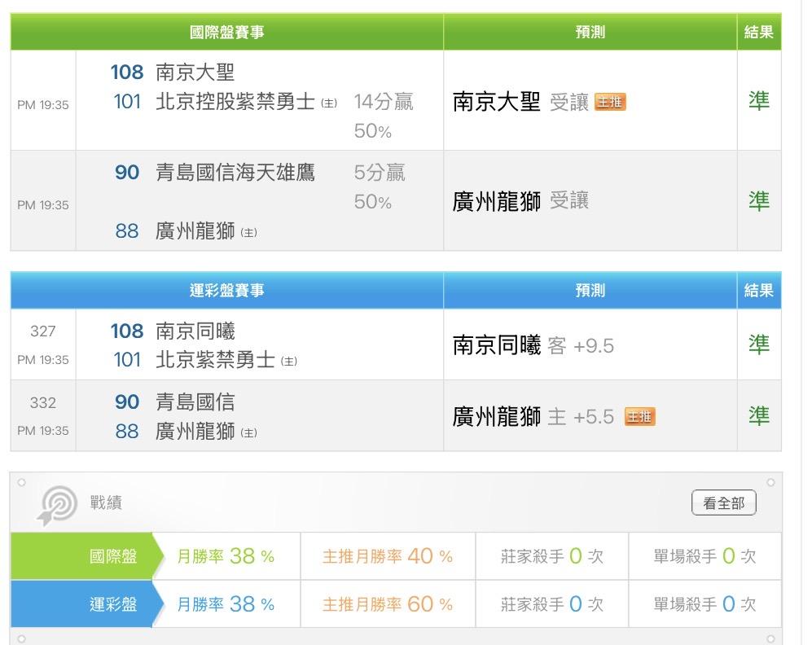Click the 運彩盤 主推月勝率 60% cell

click(x=387, y=604)
